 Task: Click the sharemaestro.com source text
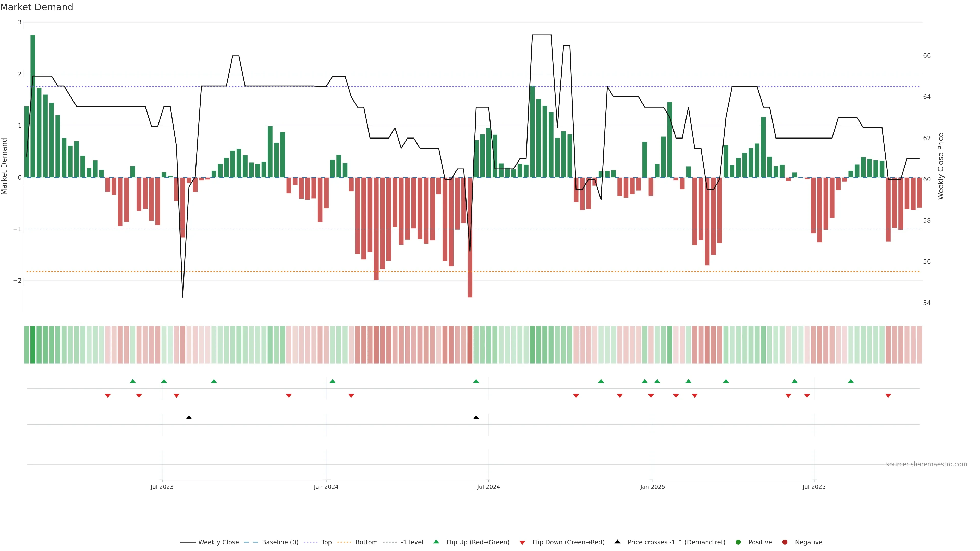pos(926,464)
